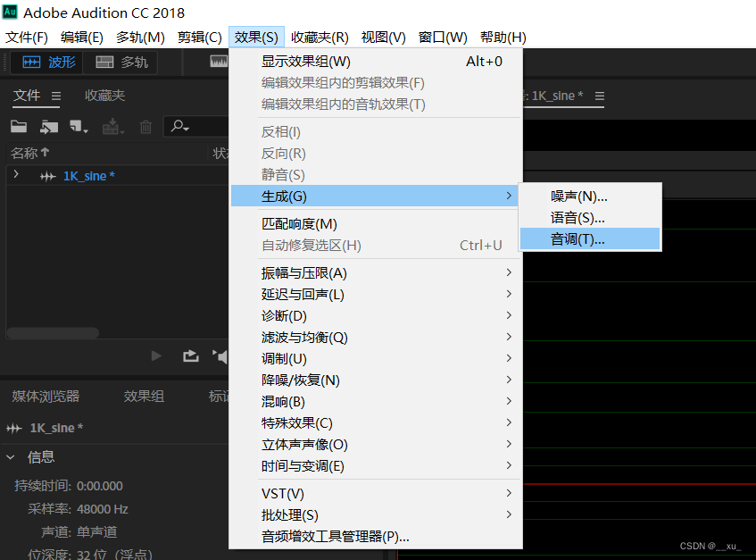This screenshot has width=756, height=560.
Task: Open the 调制(U) submenu
Action: click(375, 358)
